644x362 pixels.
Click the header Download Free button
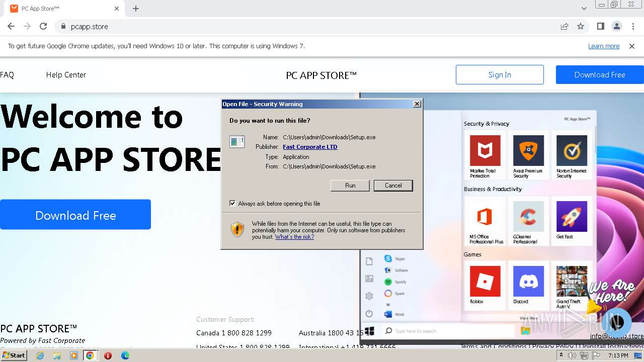tap(600, 74)
